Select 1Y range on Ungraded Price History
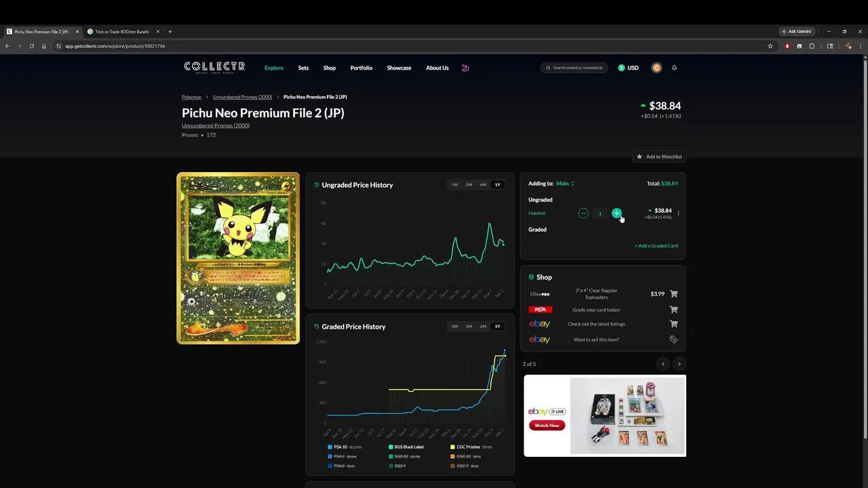The width and height of the screenshot is (868, 488). coord(497,185)
